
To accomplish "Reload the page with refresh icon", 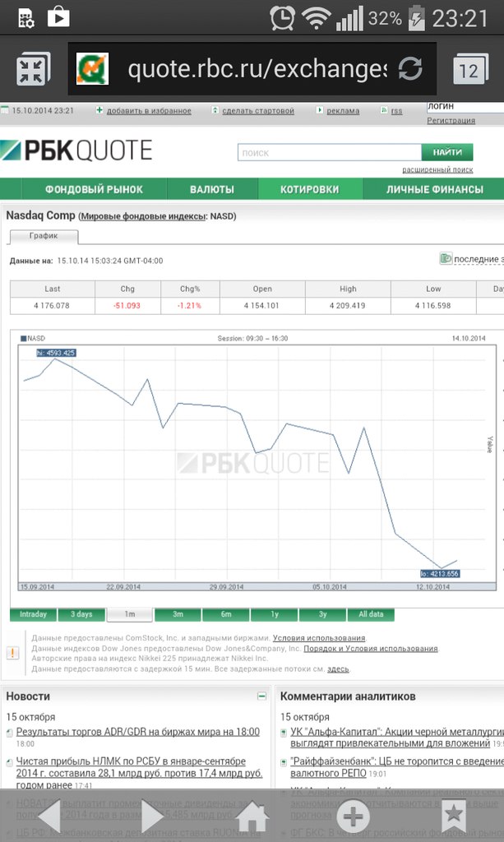I will click(410, 69).
